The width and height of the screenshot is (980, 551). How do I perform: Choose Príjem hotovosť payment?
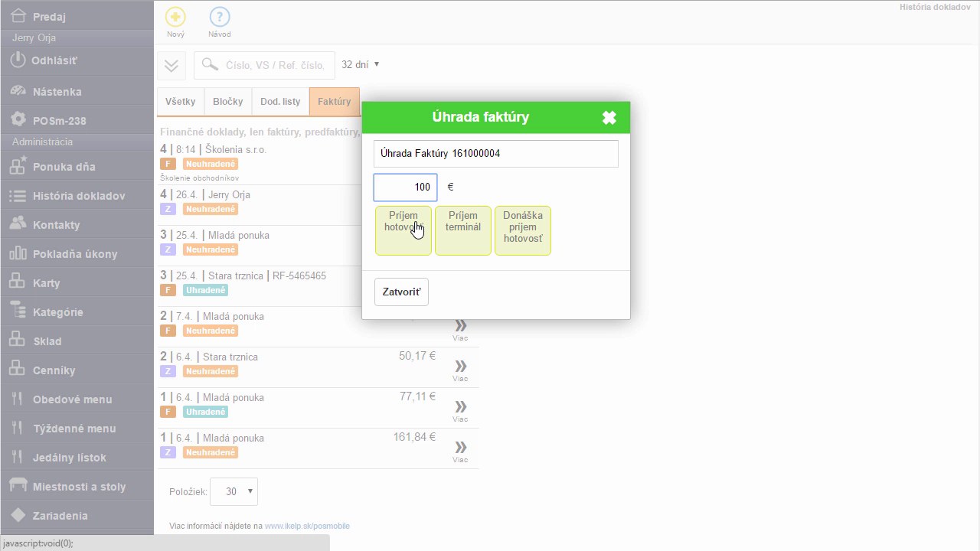coord(403,230)
